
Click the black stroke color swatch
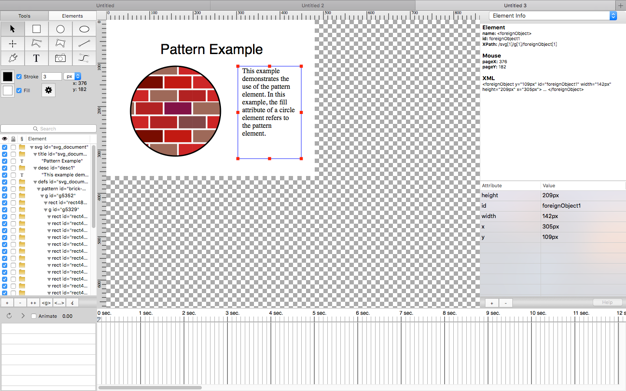[8, 77]
